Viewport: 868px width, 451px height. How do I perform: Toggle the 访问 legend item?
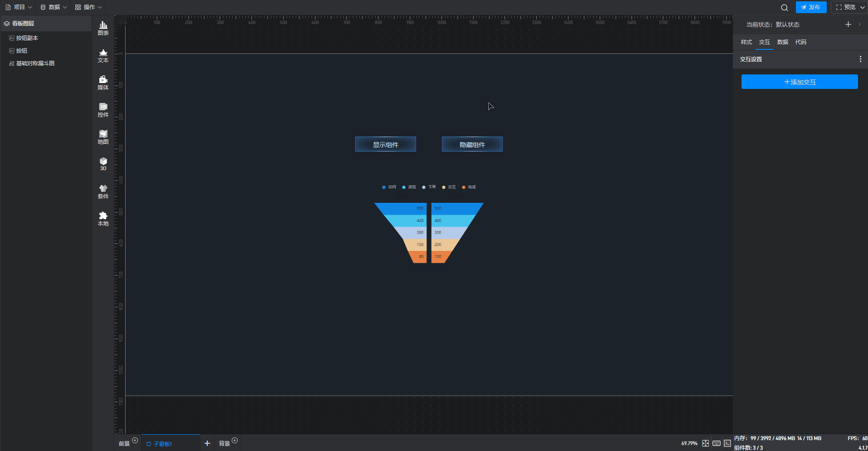click(389, 187)
